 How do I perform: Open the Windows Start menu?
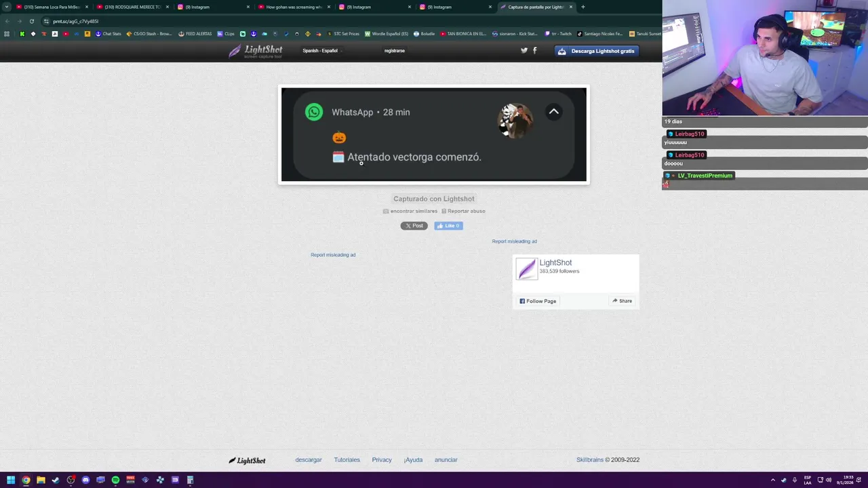(x=11, y=480)
